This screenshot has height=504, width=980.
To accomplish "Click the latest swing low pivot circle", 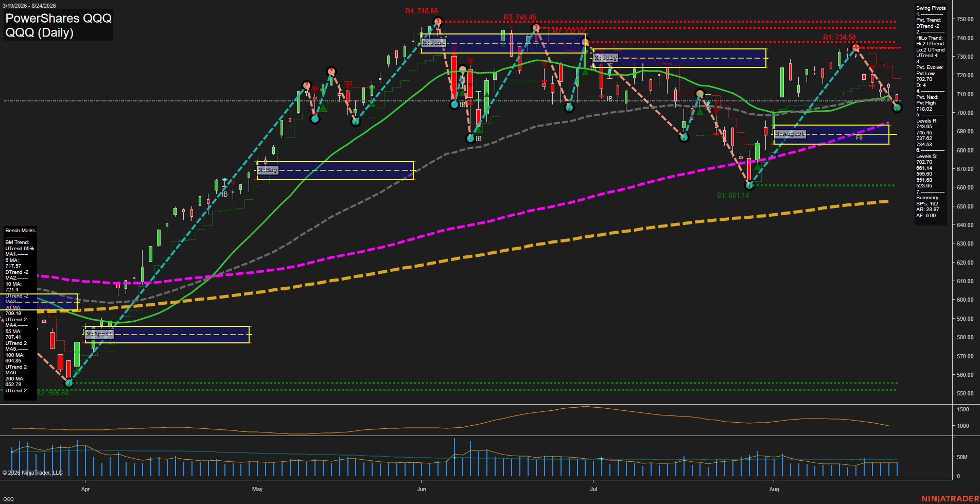I will pos(897,108).
